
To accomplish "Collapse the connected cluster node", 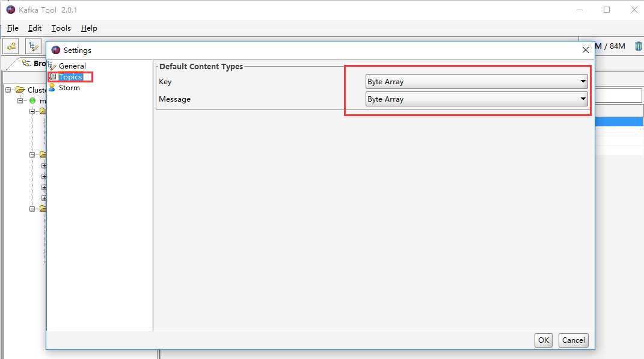I will point(20,100).
